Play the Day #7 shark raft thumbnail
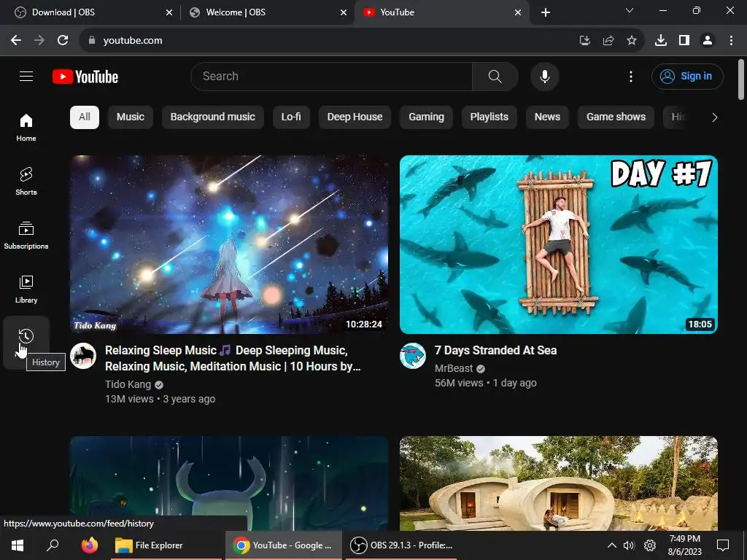 (x=558, y=244)
